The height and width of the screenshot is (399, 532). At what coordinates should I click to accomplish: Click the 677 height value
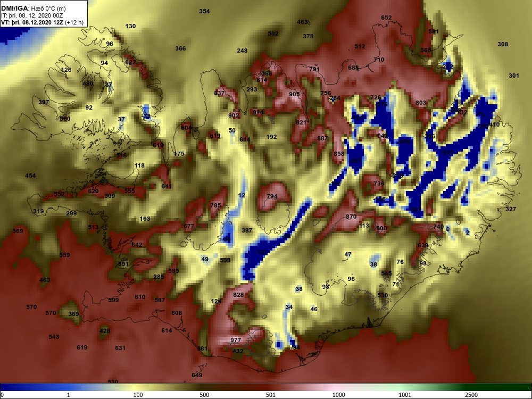pyautogui.click(x=189, y=226)
